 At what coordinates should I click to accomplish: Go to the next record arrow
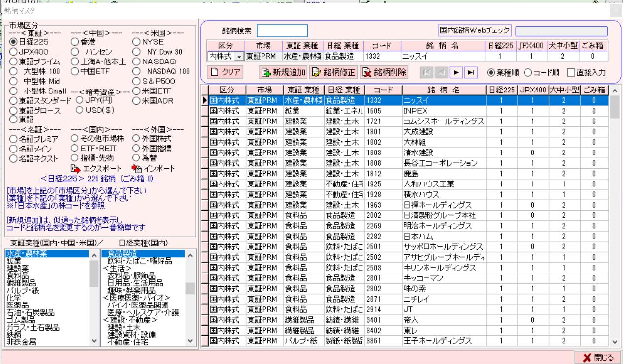click(x=457, y=73)
